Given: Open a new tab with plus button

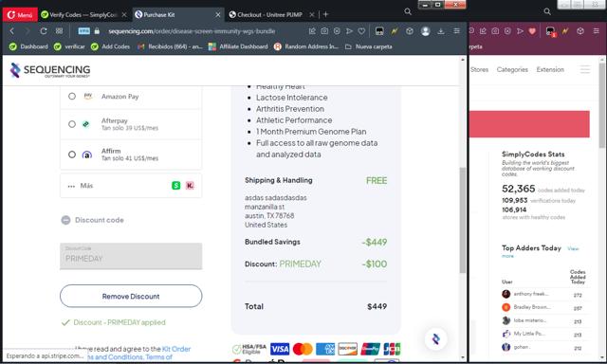Looking at the screenshot, I should 325,14.
